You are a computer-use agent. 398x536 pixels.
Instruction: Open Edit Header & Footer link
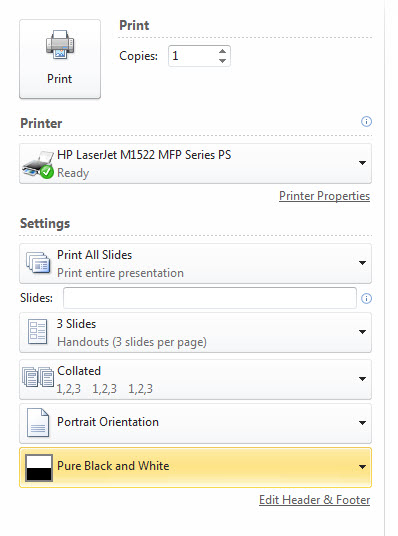pos(315,500)
